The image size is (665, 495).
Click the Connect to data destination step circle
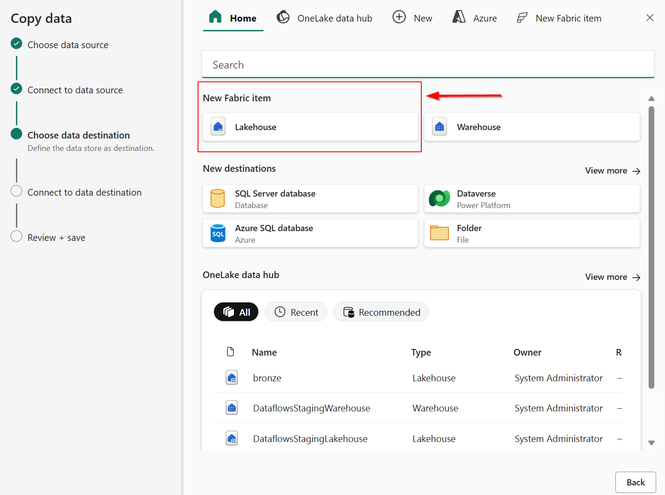[16, 191]
